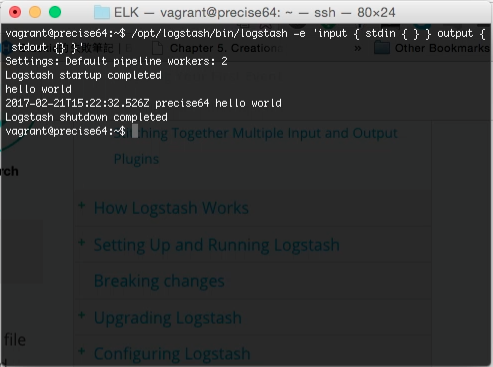Zoom terminal window with green button
Image resolution: width=493 pixels, height=367 pixels.
point(55,12)
